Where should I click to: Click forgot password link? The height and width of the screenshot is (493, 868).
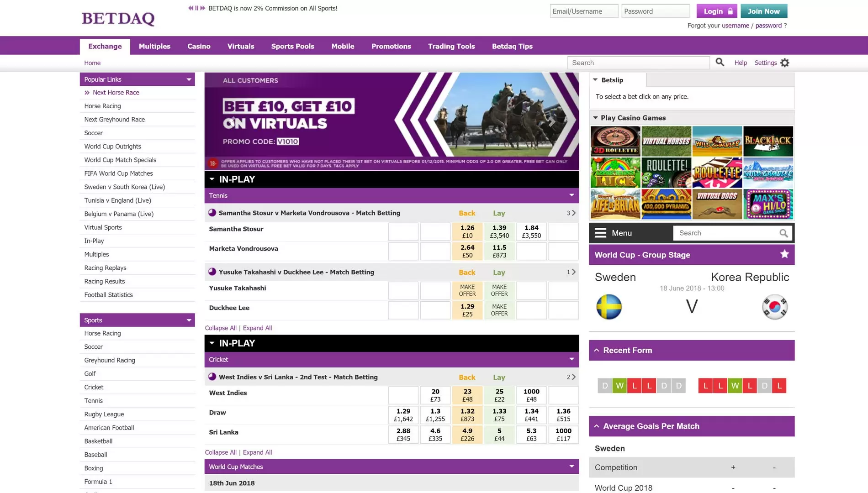pos(768,26)
